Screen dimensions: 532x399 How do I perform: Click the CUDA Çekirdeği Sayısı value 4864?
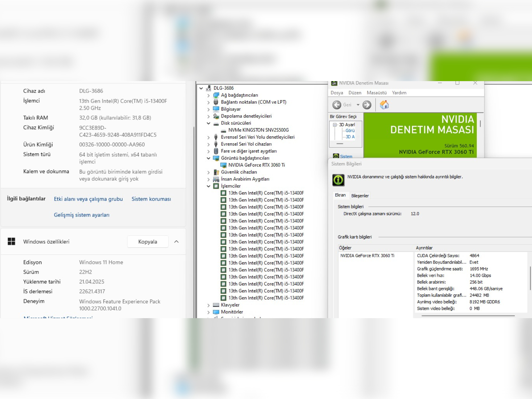[x=474, y=256]
